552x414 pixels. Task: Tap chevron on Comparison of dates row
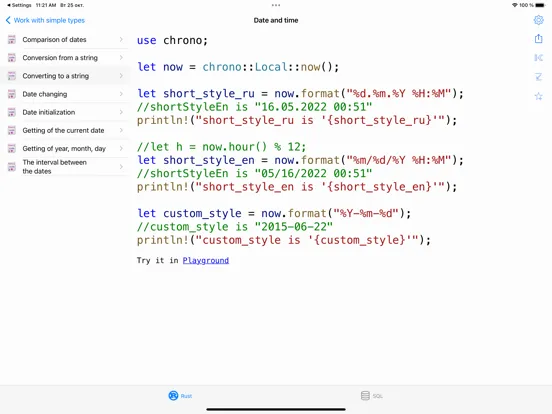click(x=121, y=39)
